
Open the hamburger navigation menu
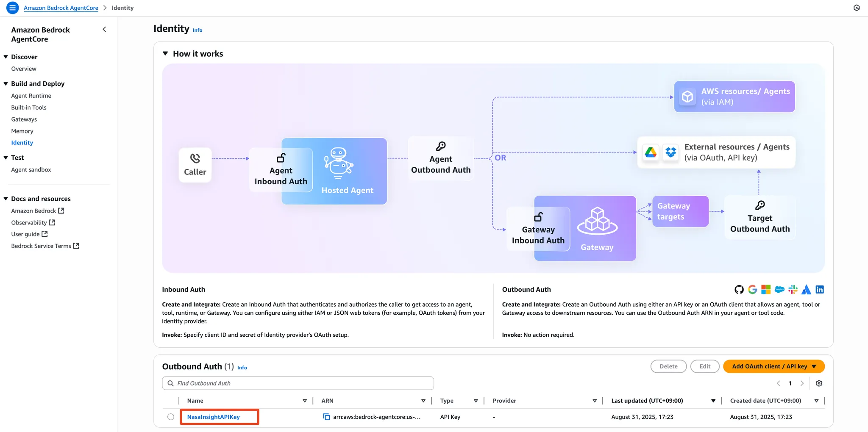(x=13, y=8)
